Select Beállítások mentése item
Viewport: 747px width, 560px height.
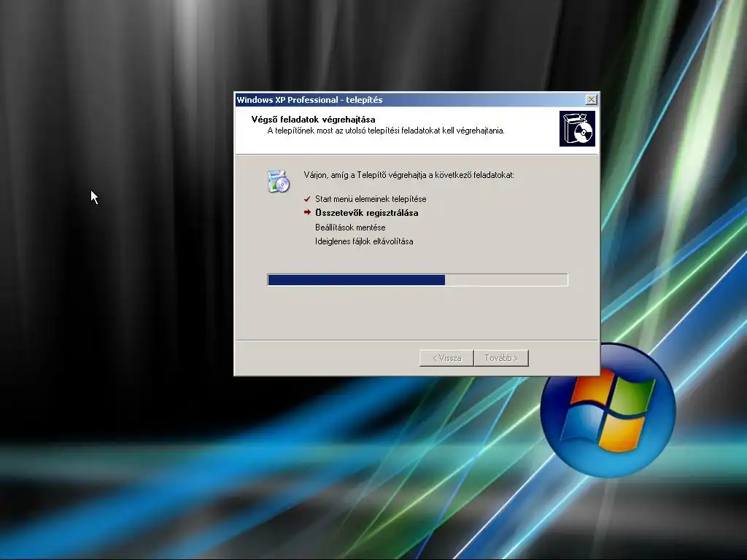tap(350, 227)
